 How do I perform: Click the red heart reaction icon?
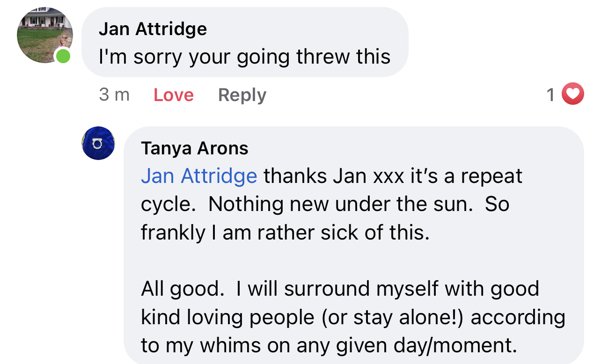tap(572, 94)
